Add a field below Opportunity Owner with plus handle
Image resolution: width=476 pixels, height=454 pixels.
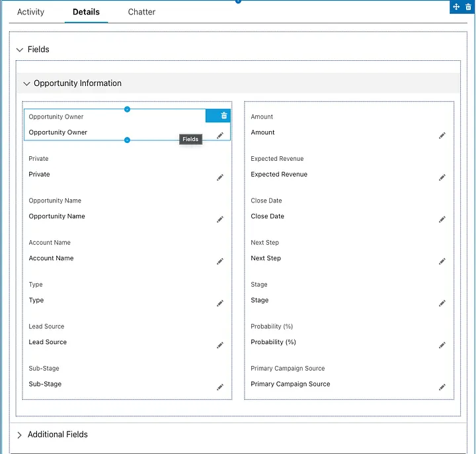point(127,140)
